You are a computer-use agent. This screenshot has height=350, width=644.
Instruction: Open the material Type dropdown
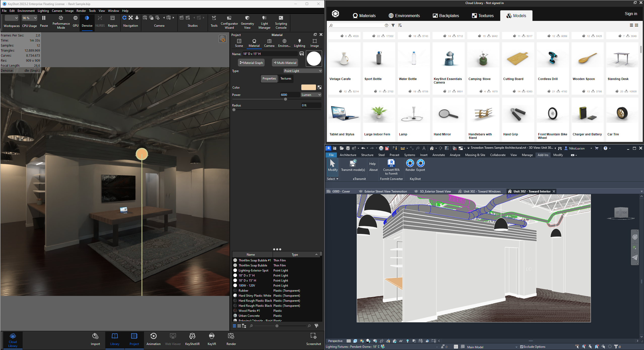[x=303, y=71]
